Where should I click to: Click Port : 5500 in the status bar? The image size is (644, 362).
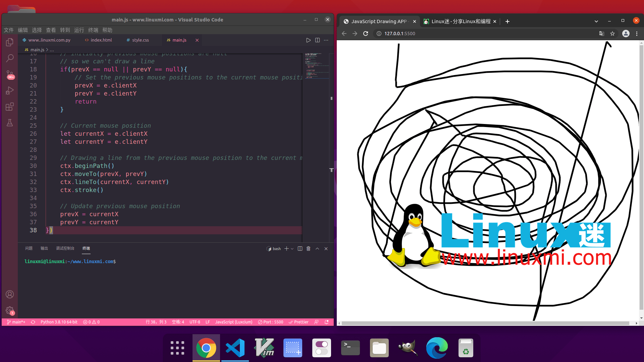[x=270, y=322]
